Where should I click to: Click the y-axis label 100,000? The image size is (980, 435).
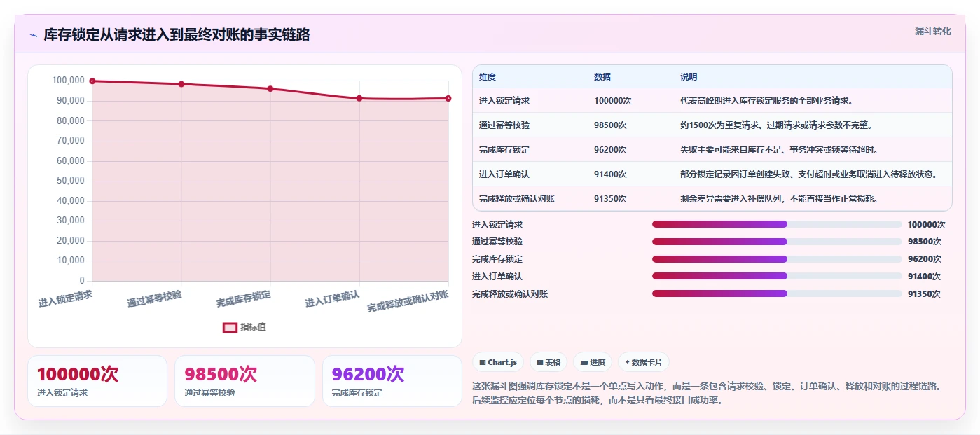tap(68, 81)
